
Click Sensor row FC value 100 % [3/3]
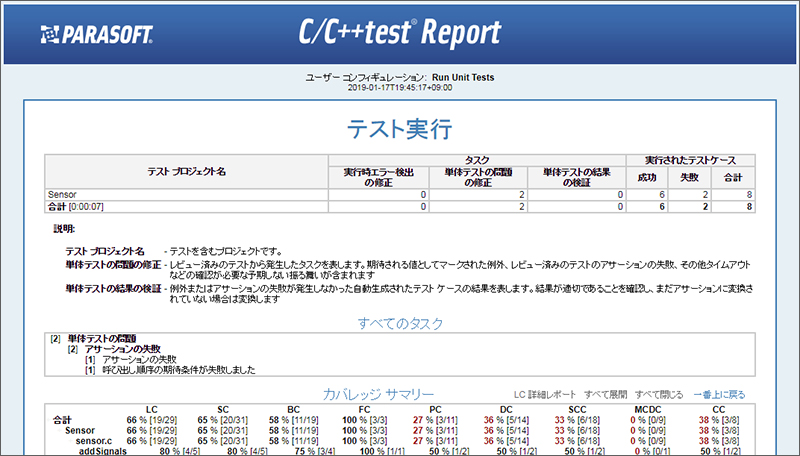click(364, 430)
